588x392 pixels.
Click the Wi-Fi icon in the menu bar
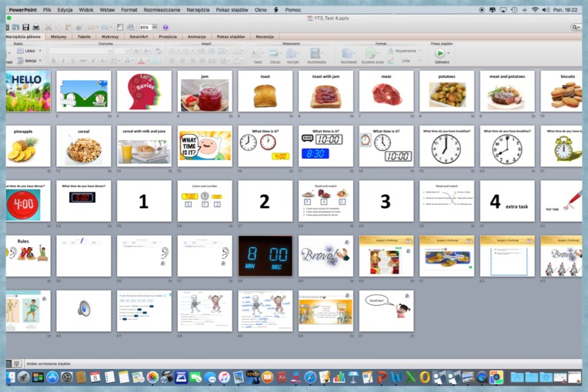click(x=535, y=10)
